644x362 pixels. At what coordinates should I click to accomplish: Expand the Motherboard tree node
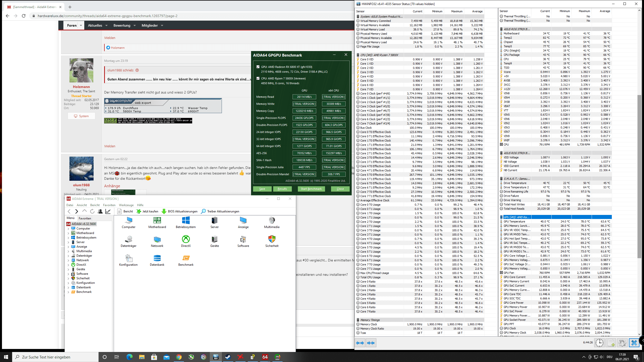68,233
